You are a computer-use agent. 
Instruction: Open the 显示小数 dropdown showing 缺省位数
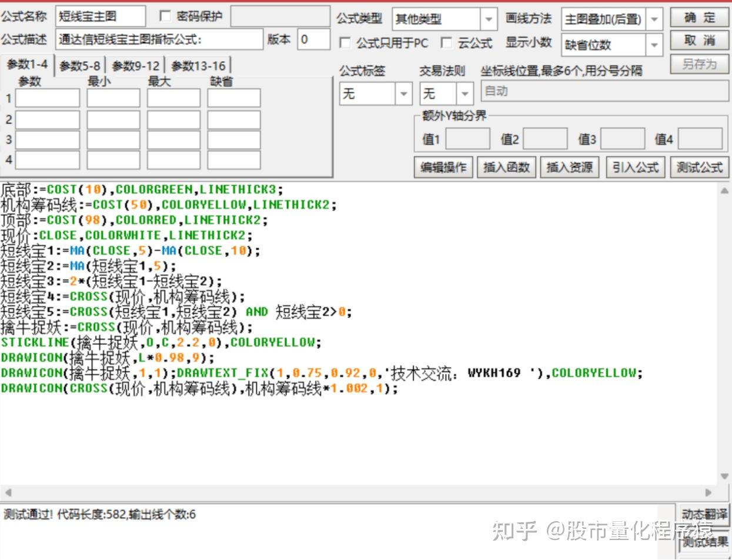[654, 45]
